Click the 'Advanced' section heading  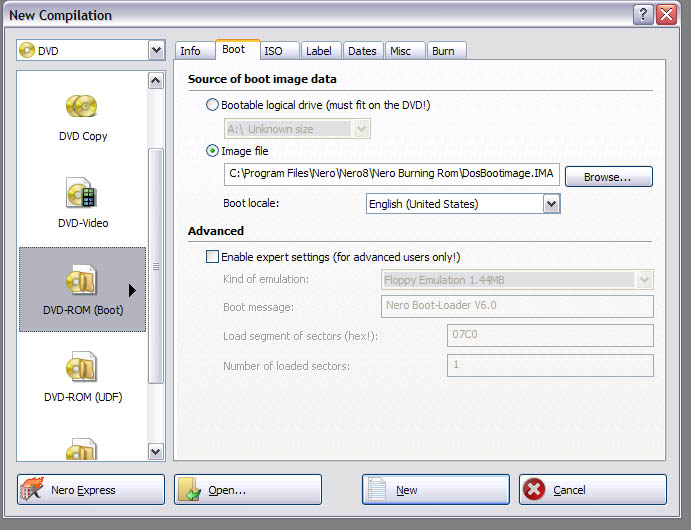click(216, 231)
